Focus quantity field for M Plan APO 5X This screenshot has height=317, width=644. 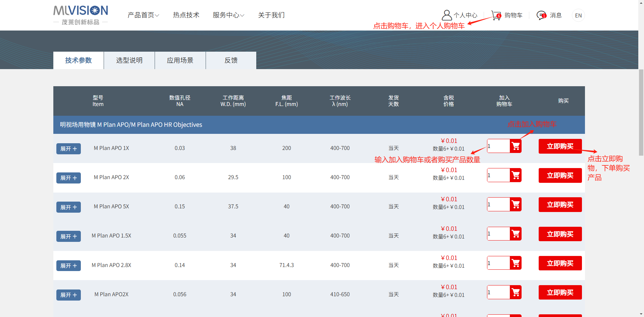(x=498, y=204)
